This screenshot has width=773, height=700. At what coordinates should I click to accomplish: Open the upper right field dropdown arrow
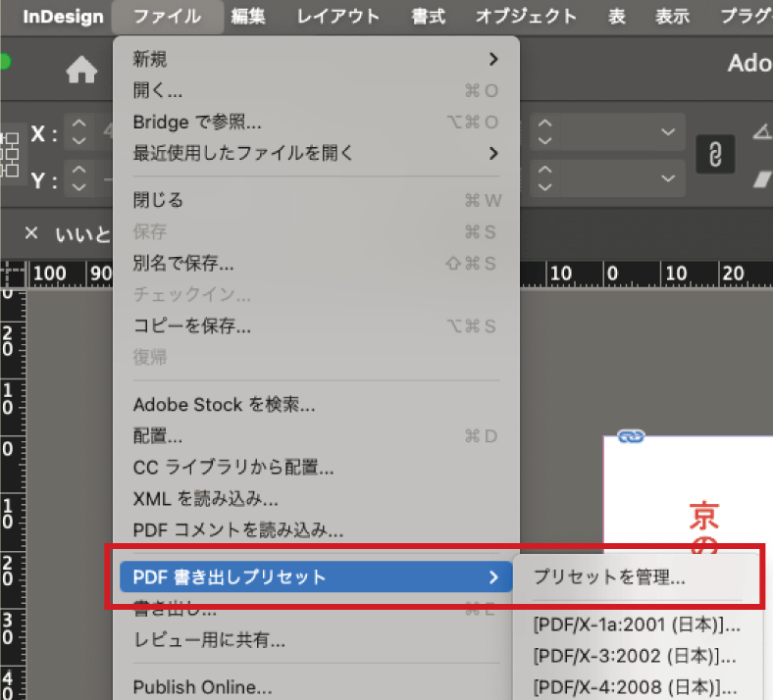668,132
